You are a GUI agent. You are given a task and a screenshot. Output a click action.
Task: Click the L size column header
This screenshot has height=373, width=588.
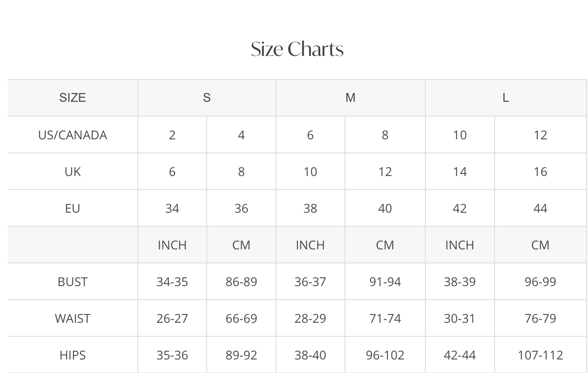click(506, 98)
